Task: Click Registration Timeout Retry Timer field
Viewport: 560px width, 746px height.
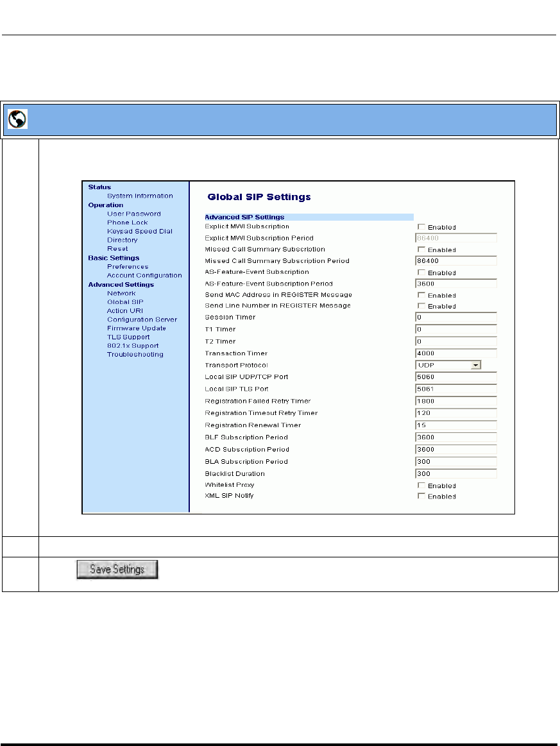Action: tap(456, 413)
